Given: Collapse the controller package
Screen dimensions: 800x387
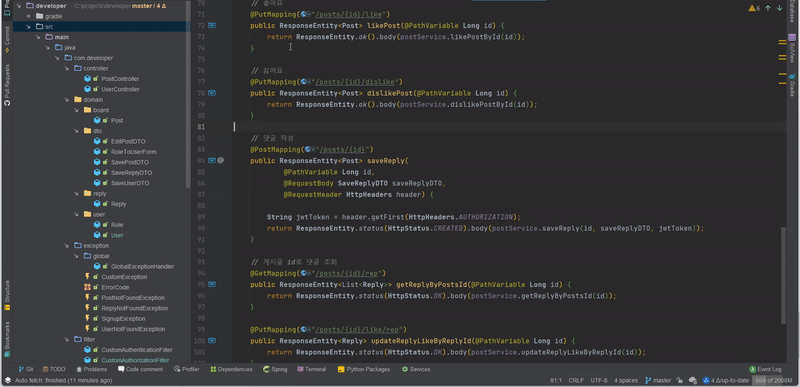Looking at the screenshot, I should [x=67, y=68].
